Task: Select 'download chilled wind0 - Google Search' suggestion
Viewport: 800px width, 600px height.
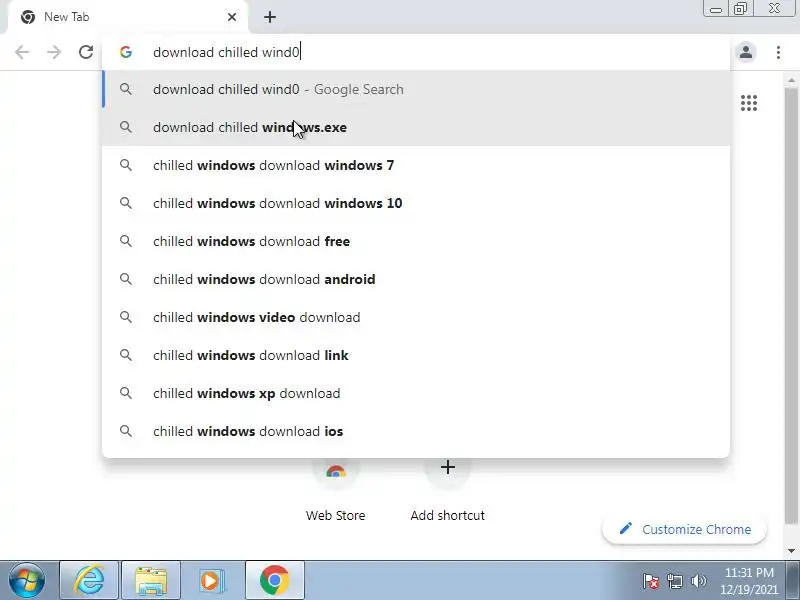Action: pos(416,89)
